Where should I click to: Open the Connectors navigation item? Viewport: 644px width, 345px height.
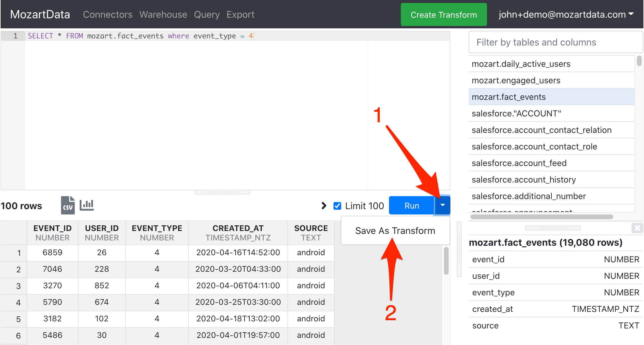(x=107, y=14)
